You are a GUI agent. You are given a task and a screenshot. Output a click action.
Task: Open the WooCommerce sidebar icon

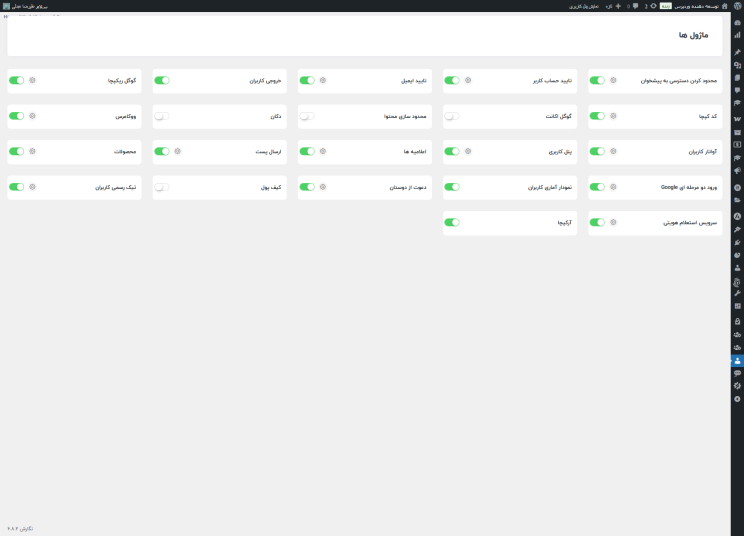[737, 119]
